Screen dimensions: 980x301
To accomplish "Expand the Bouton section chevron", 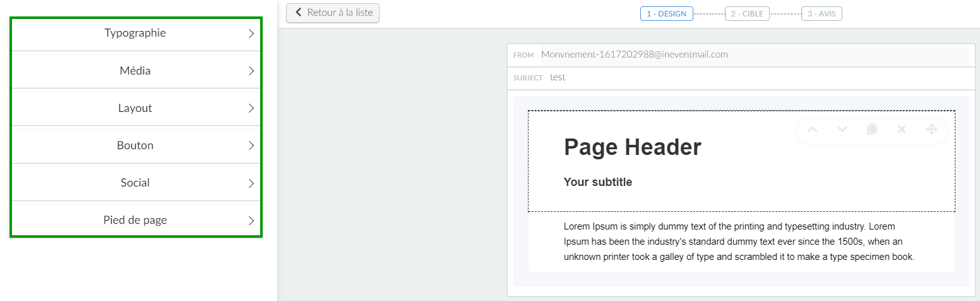I will click(251, 146).
